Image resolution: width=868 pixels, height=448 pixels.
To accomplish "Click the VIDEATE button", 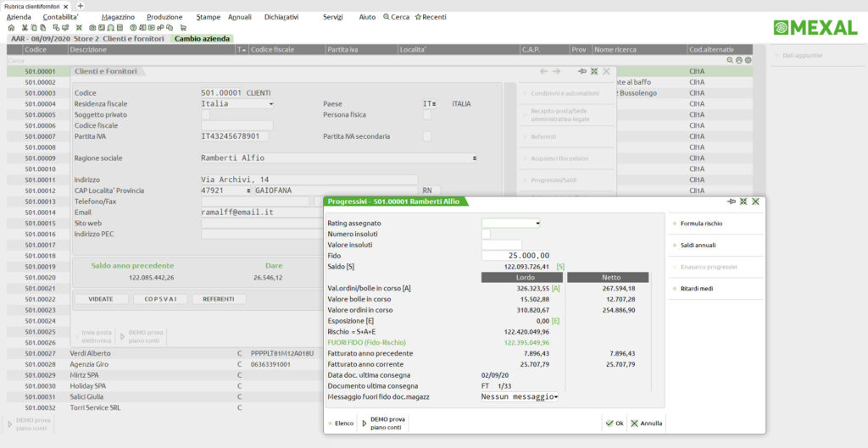I will click(102, 299).
